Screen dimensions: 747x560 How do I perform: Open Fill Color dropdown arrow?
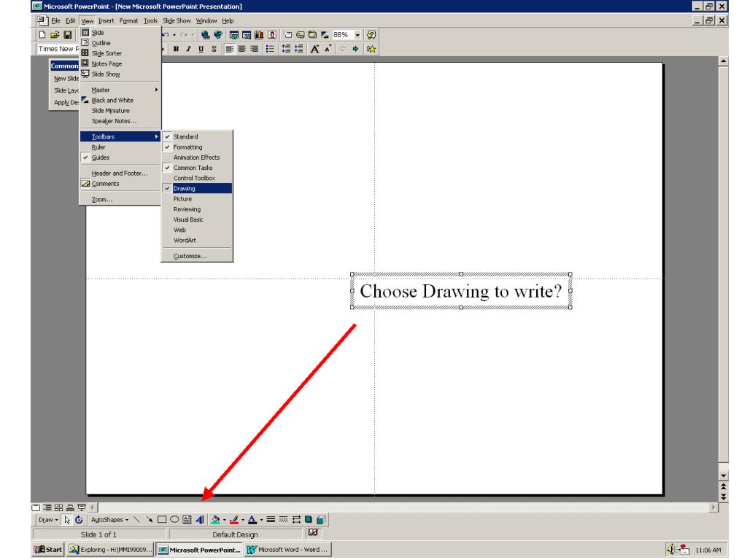pyautogui.click(x=224, y=520)
